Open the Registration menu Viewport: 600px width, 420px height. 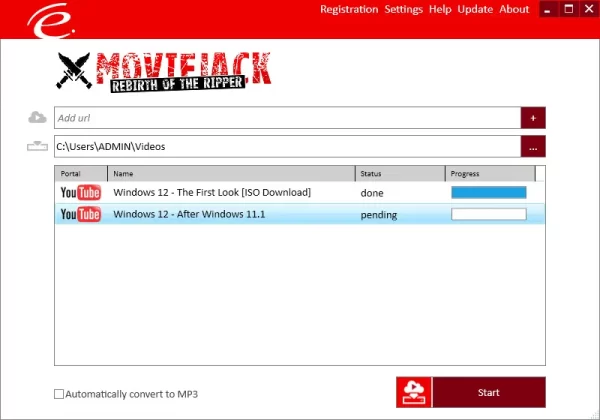pos(349,9)
